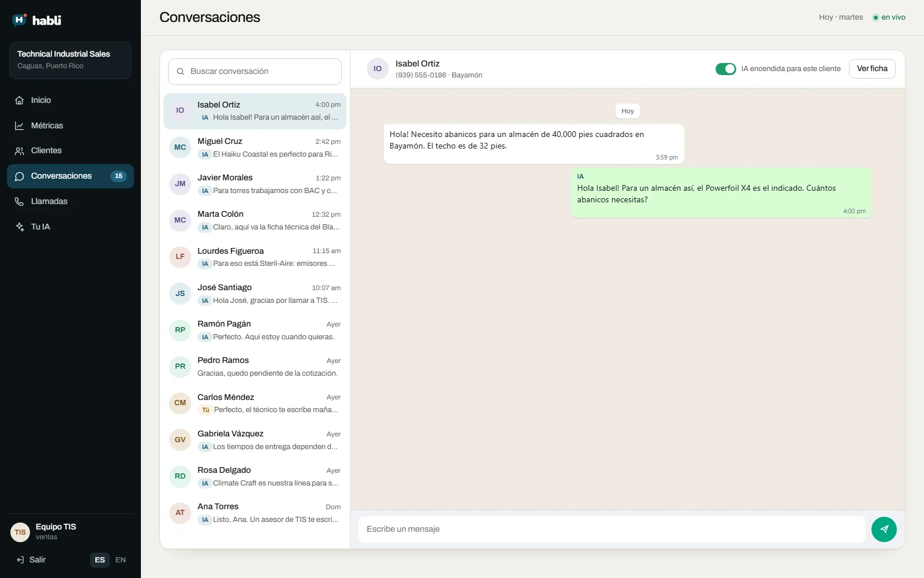Click the 'en vivo' status indicator

pyautogui.click(x=889, y=17)
